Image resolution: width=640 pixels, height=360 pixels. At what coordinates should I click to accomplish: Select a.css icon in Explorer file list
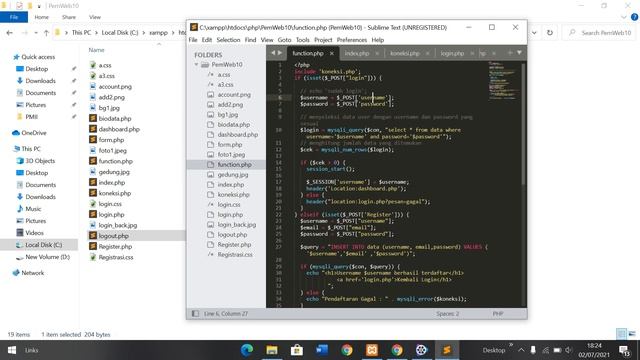(93, 65)
